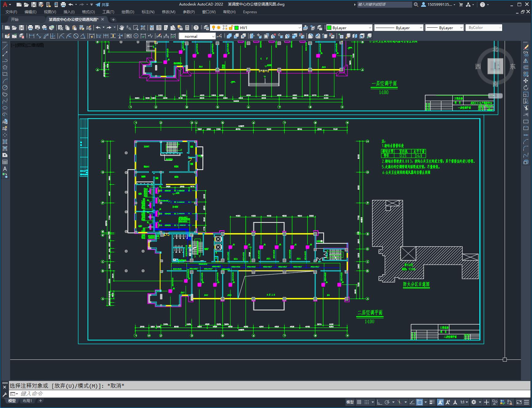
Task: Click the Make Object's Layer Current icon
Action: (305, 28)
